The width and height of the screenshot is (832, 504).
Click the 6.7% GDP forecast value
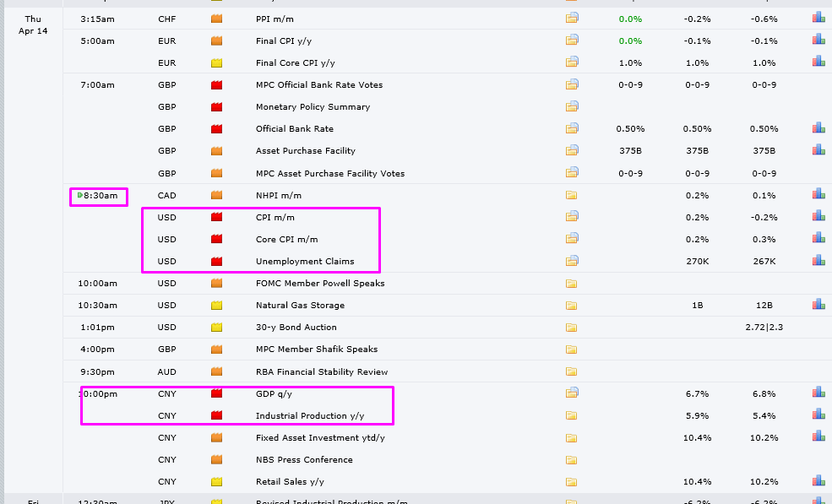coord(697,393)
